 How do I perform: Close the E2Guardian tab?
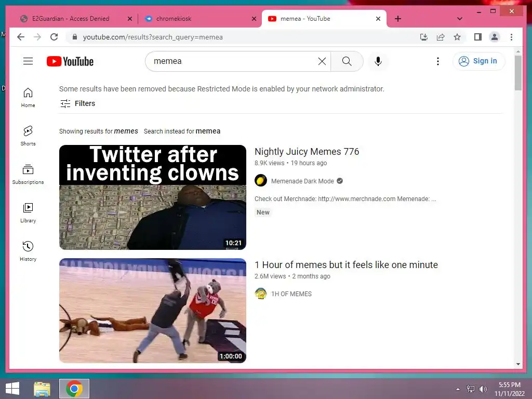(x=129, y=19)
